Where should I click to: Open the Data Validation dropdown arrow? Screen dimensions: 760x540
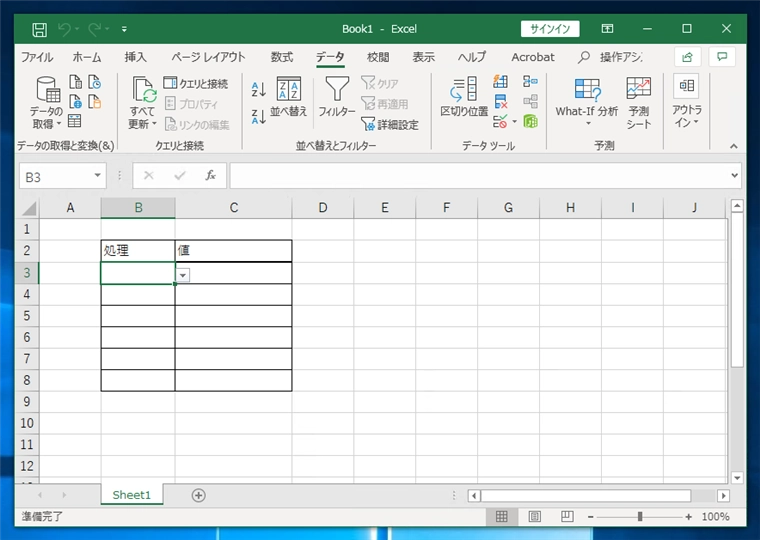[x=515, y=121]
